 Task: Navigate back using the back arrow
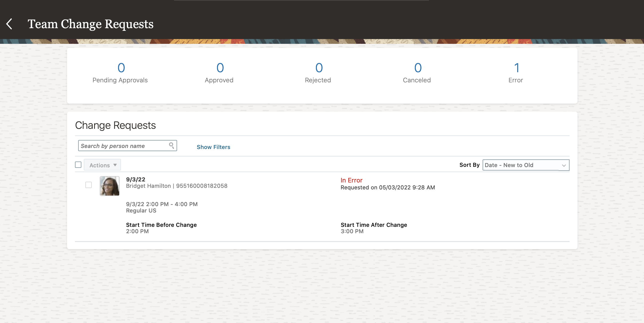10,24
